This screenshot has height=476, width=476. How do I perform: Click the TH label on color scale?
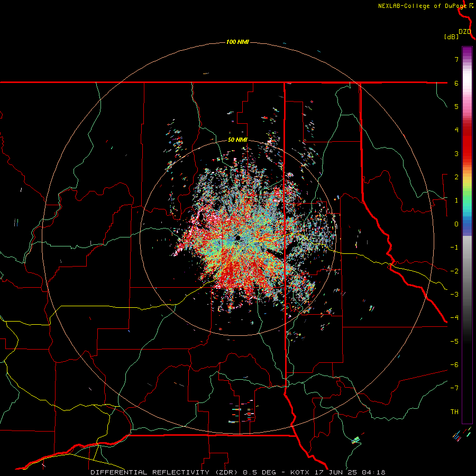tap(454, 411)
